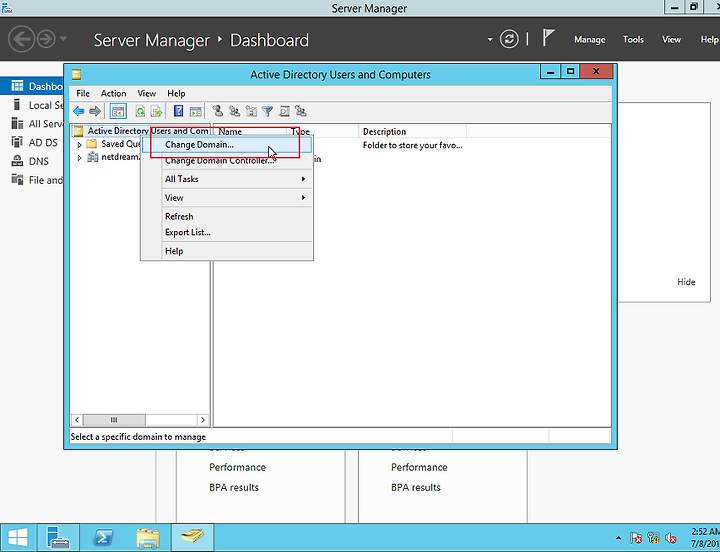Click the green Refresh toolbar icon
720x552 pixels.
(x=140, y=111)
